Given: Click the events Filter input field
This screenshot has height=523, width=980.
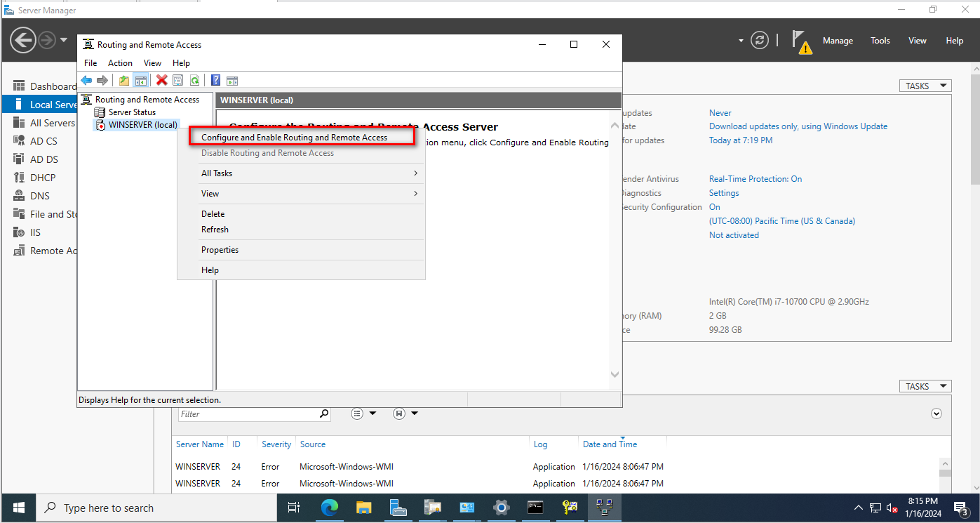Looking at the screenshot, I should pyautogui.click(x=248, y=414).
